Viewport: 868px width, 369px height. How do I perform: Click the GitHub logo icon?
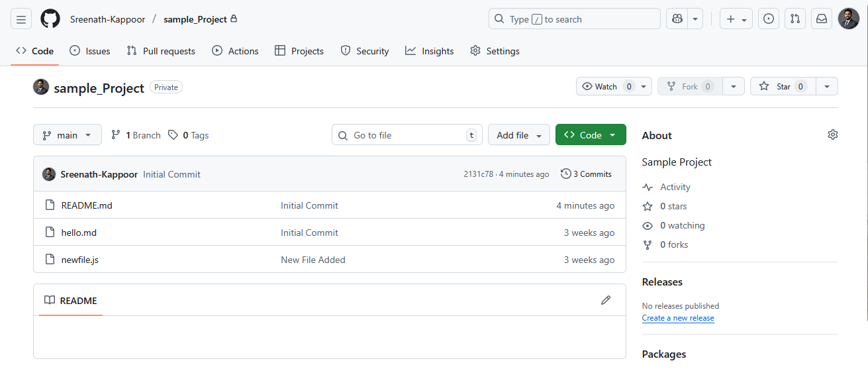(x=50, y=19)
